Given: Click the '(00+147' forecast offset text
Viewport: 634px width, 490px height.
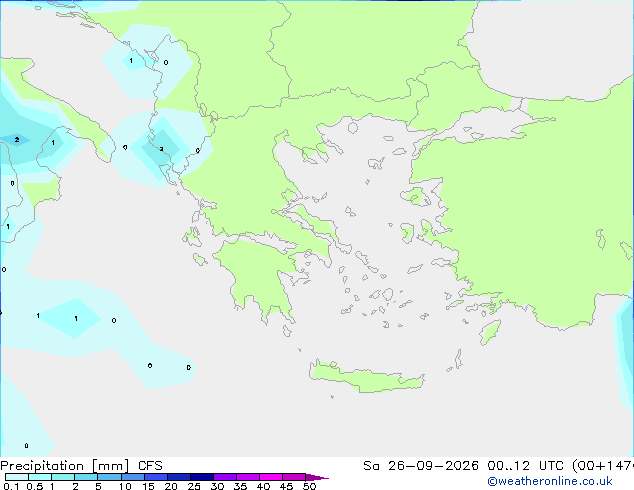Looking at the screenshot, I should [602, 466].
